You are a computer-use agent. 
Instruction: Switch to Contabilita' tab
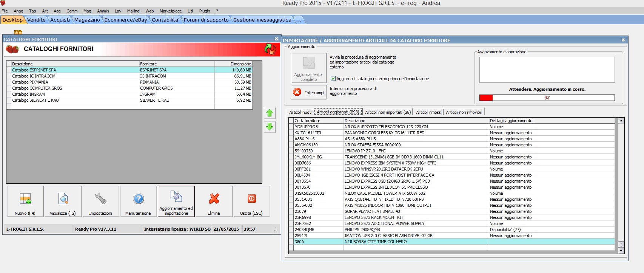click(165, 20)
